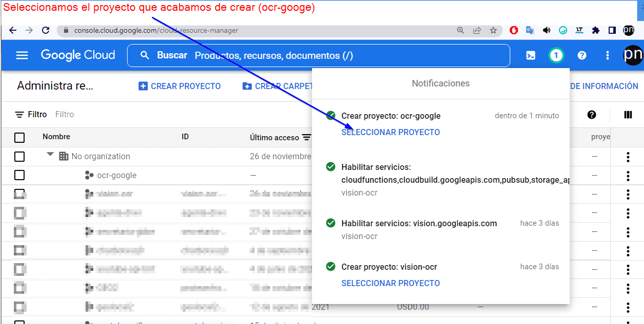644x324 pixels.
Task: Open the browser extensions puzzle icon
Action: click(595, 30)
